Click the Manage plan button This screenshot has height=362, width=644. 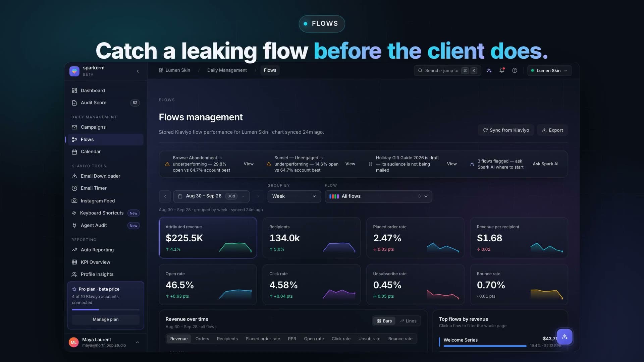pyautogui.click(x=106, y=319)
